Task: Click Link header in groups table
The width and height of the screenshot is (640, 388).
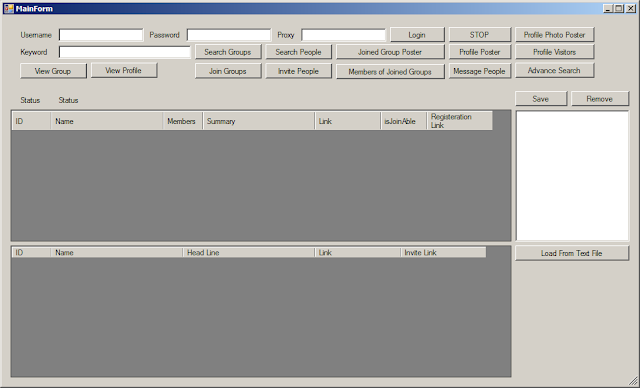Action: click(x=348, y=121)
